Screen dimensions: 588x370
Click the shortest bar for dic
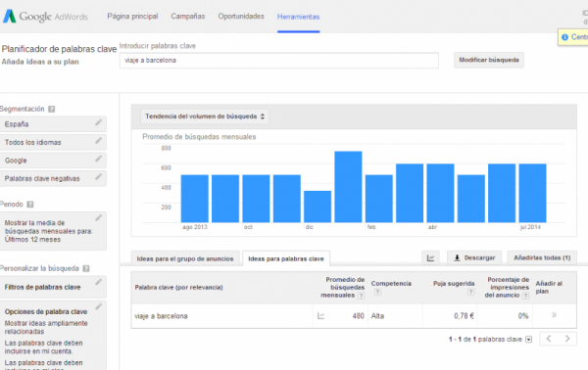click(318, 207)
